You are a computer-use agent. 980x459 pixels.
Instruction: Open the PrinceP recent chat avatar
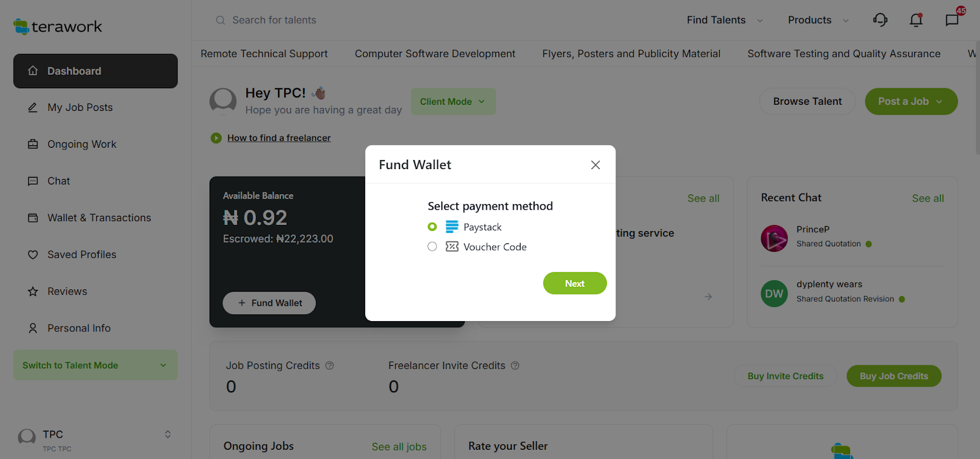click(774, 238)
